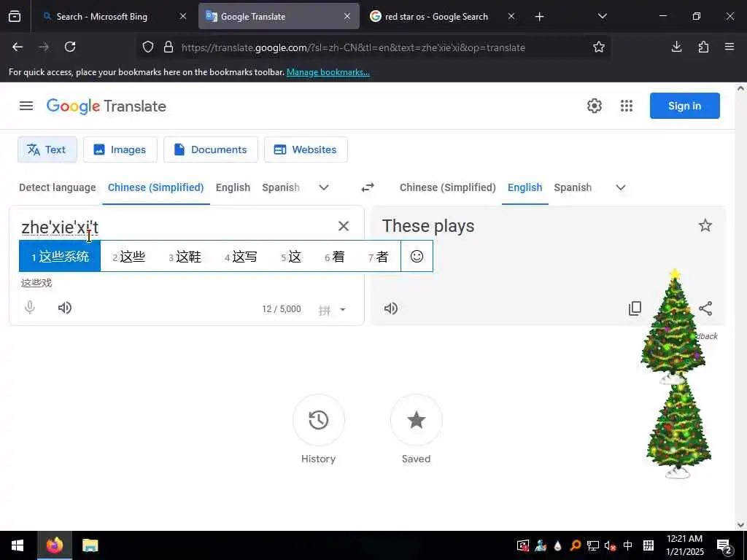Choose Detect language as source

(x=57, y=187)
